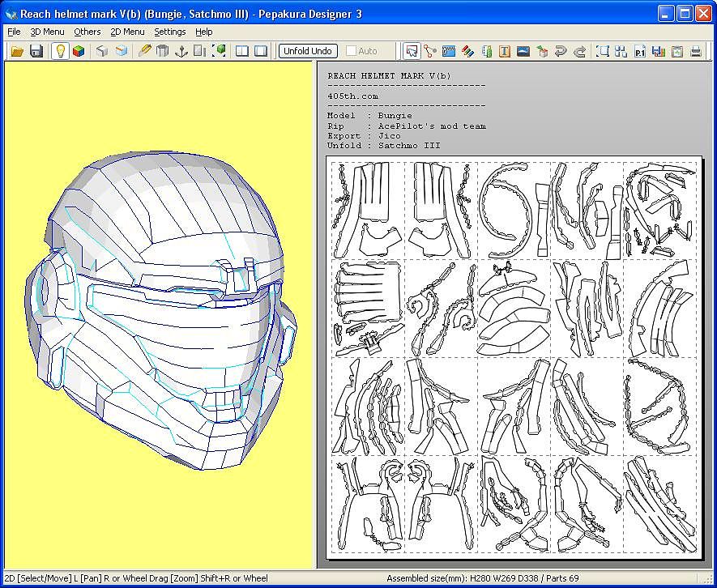
Task: Expand the Settings menu
Action: 169,32
